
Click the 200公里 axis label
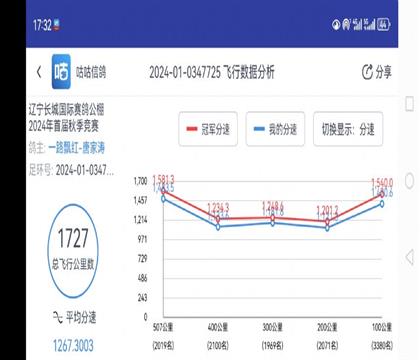tap(327, 327)
